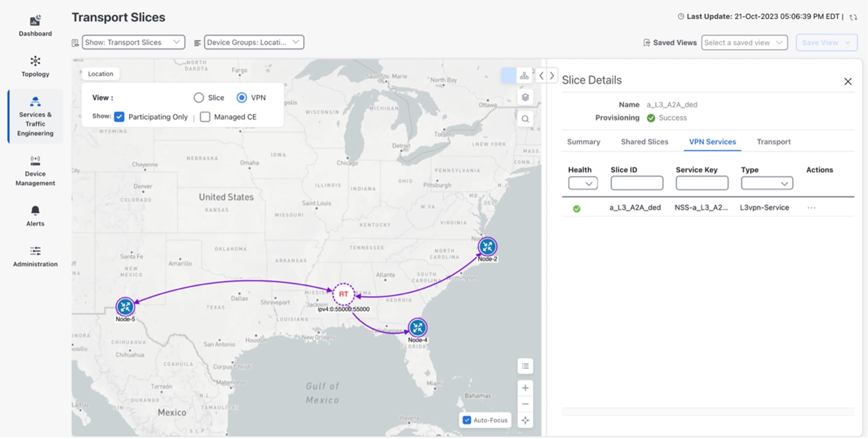Switch to the Transport tab

[773, 142]
